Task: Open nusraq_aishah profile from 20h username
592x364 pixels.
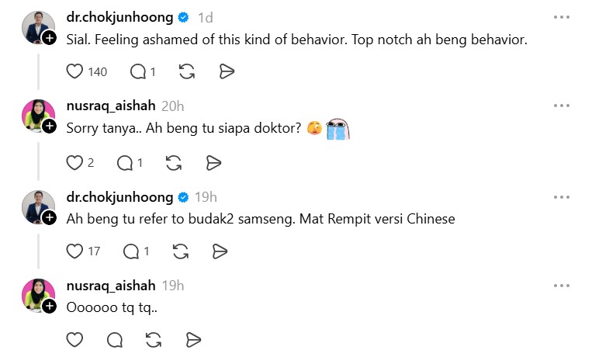Action: tap(111, 106)
